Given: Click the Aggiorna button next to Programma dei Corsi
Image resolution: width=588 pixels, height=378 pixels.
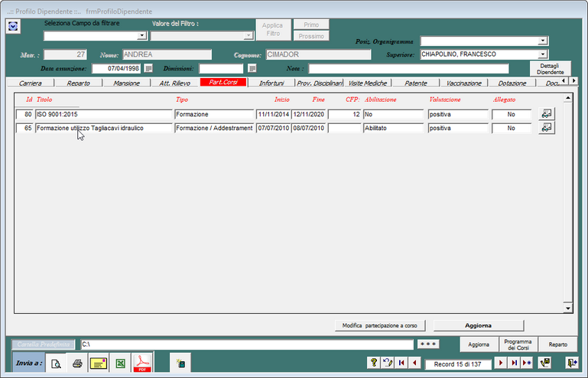Looking at the screenshot, I should [x=479, y=344].
